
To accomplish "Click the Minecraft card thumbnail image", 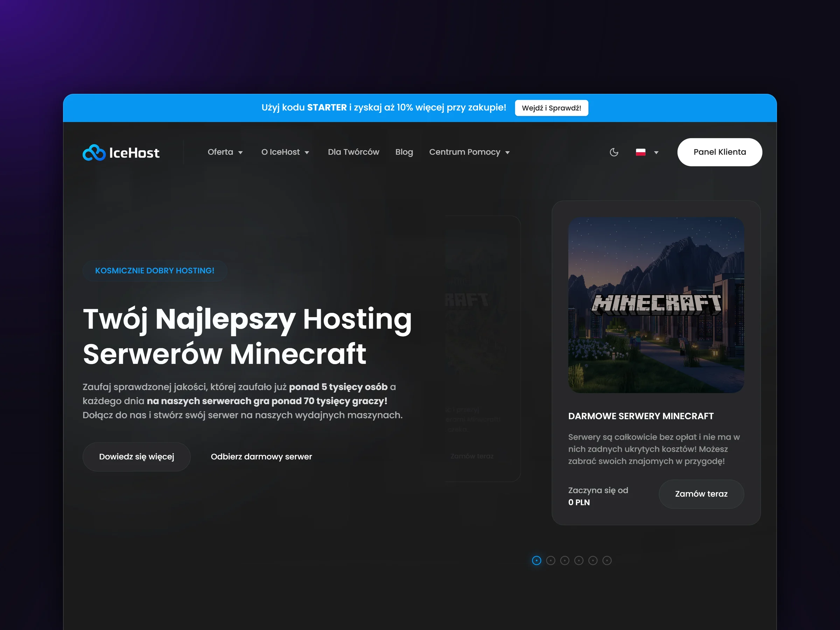I will (x=656, y=304).
